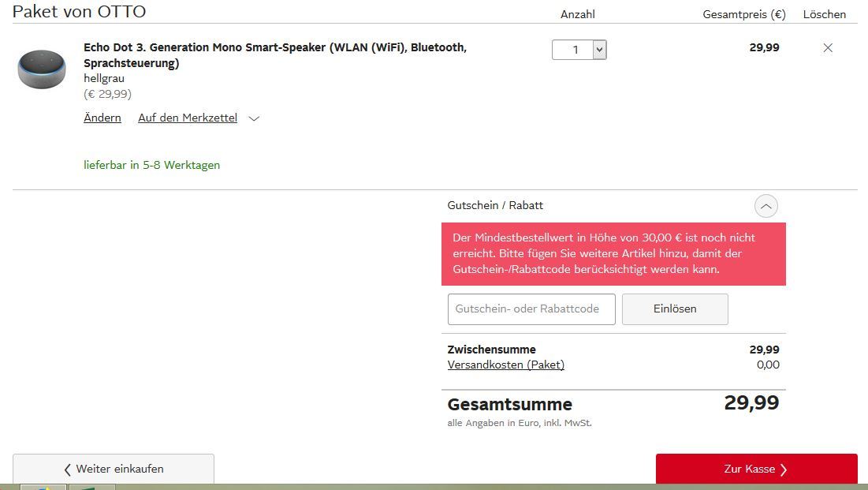Click the Löschen column header
The height and width of the screenshot is (490, 868).
pyautogui.click(x=825, y=14)
